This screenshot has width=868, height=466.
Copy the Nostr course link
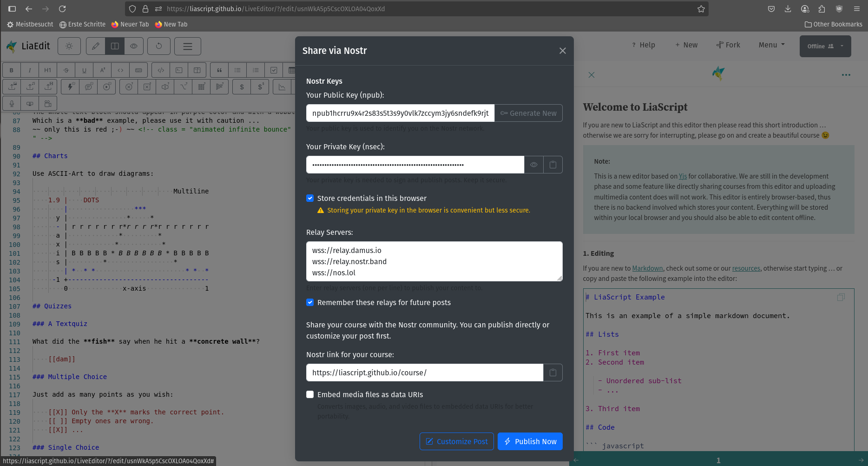553,373
